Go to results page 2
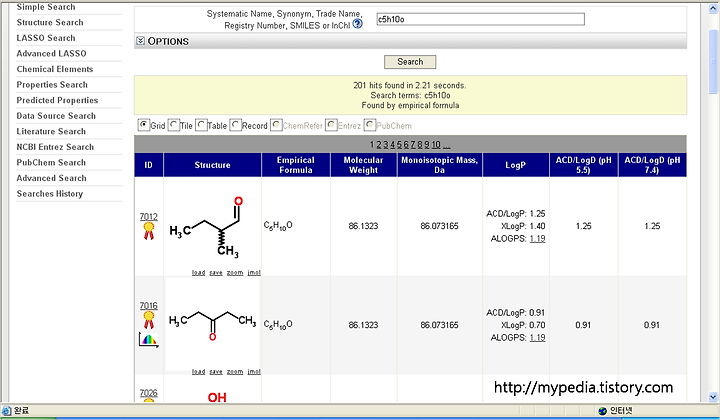Image resolution: width=720 pixels, height=420 pixels. tap(379, 145)
